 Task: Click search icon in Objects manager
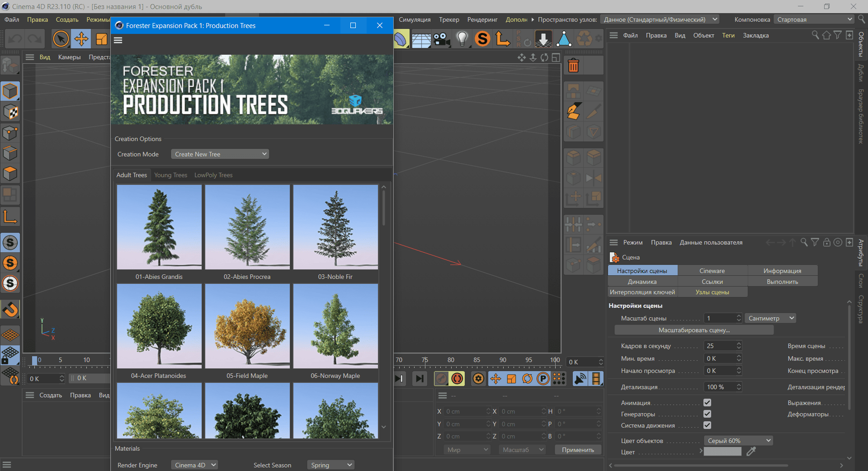[x=815, y=35]
